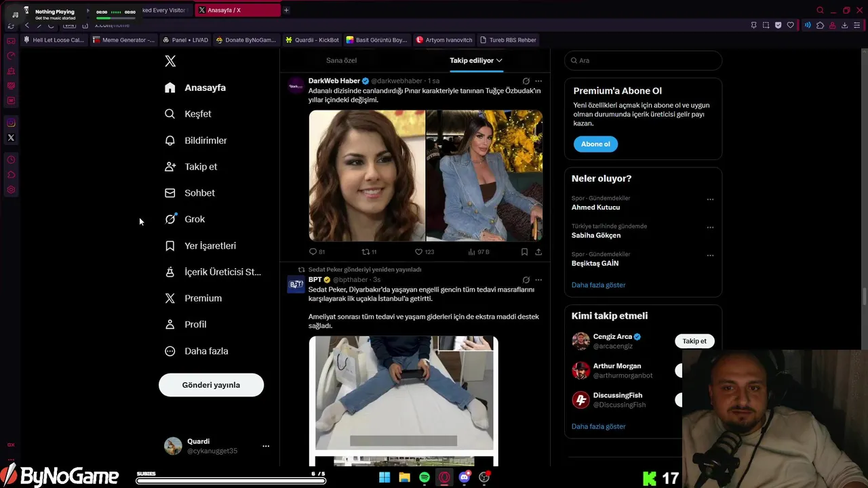Image resolution: width=868 pixels, height=488 pixels.
Task: Open options for Ahmed Kutucu trend
Action: coord(710,199)
